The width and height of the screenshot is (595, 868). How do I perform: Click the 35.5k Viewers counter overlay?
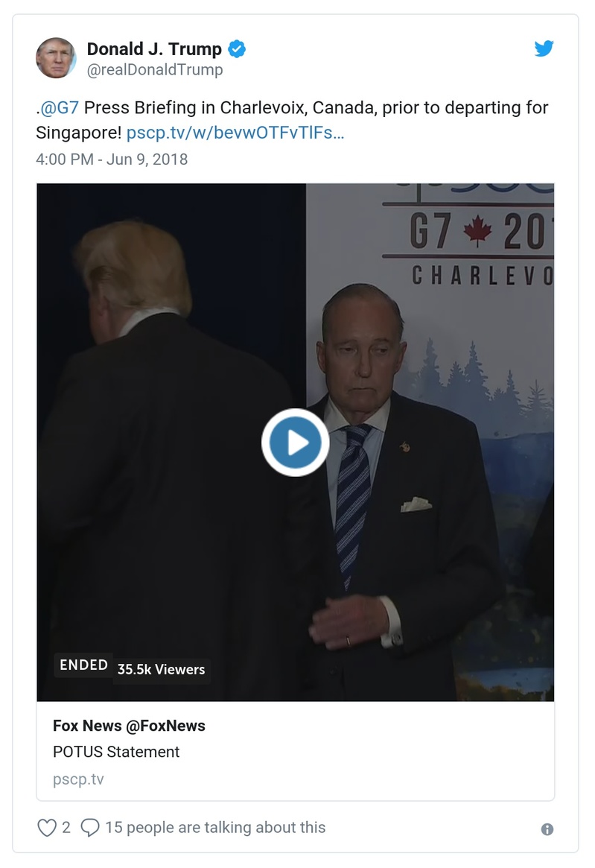pyautogui.click(x=161, y=670)
